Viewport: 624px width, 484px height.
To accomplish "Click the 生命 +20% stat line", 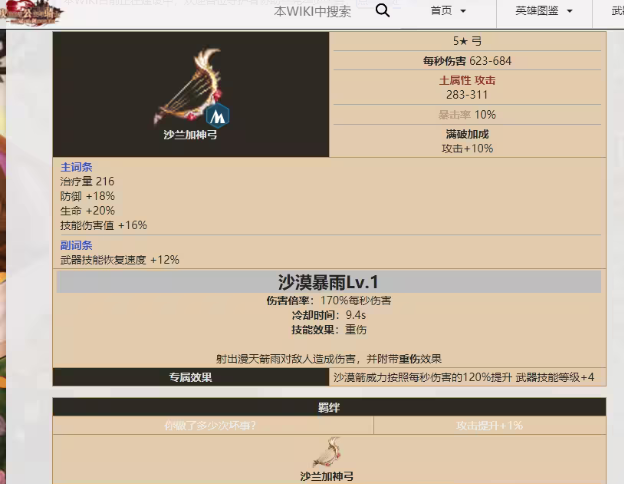I will (88, 211).
